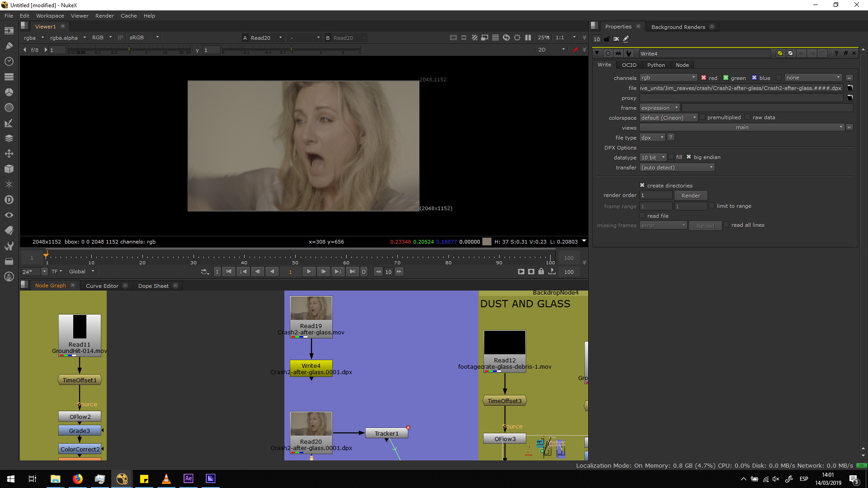Enable the premultiplied checkbox
This screenshot has height=488, width=868.
coord(703,117)
